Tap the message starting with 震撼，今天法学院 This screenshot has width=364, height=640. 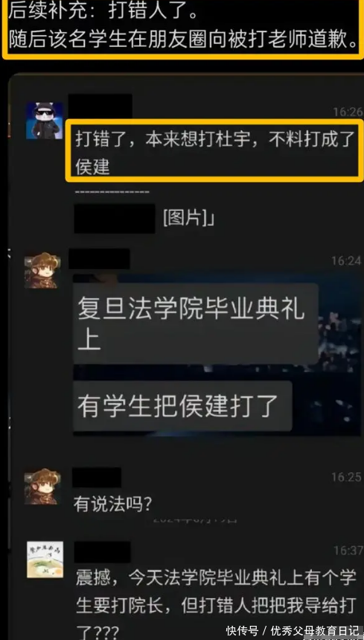(216, 603)
